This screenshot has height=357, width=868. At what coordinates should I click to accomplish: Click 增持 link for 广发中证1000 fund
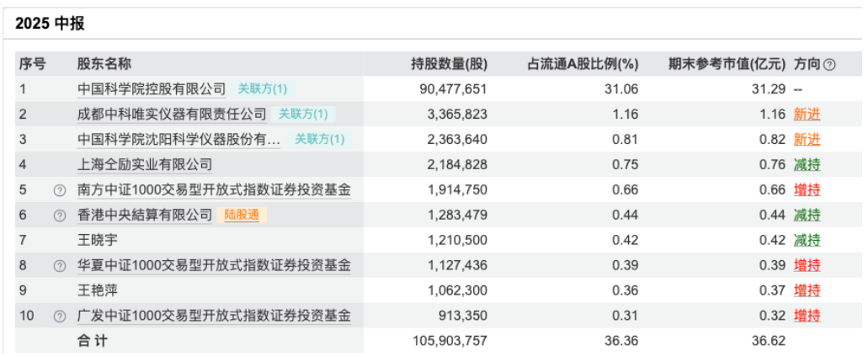click(807, 316)
